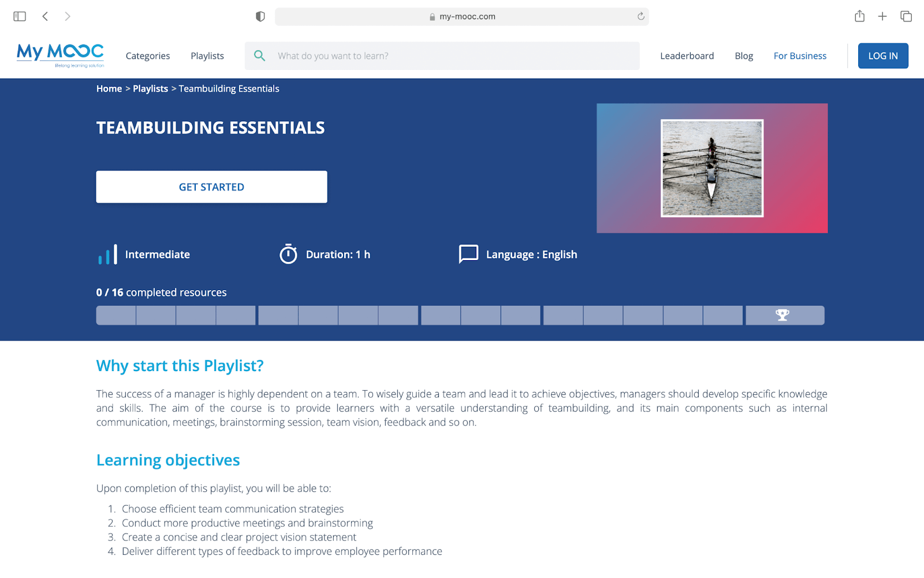924x578 pixels.
Task: Click the trophy icon in progress bar
Action: pos(783,315)
